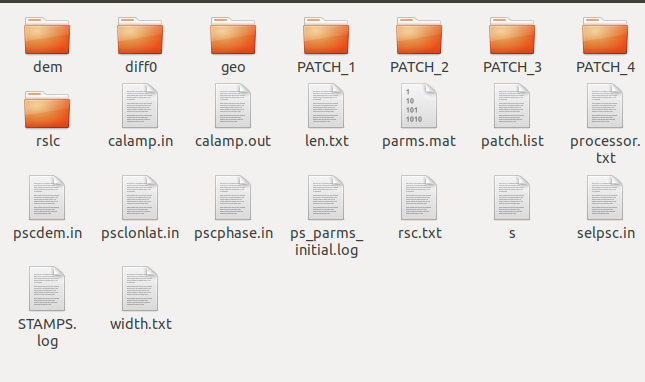Click the 'STAMPS.log' file name text
645x382 pixels.
point(47,333)
